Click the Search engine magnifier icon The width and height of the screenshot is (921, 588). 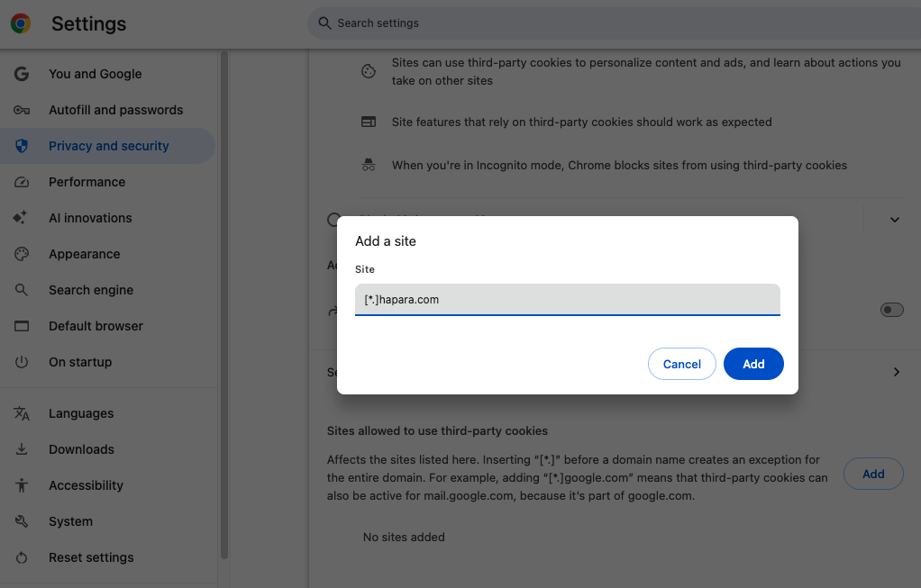tap(22, 290)
